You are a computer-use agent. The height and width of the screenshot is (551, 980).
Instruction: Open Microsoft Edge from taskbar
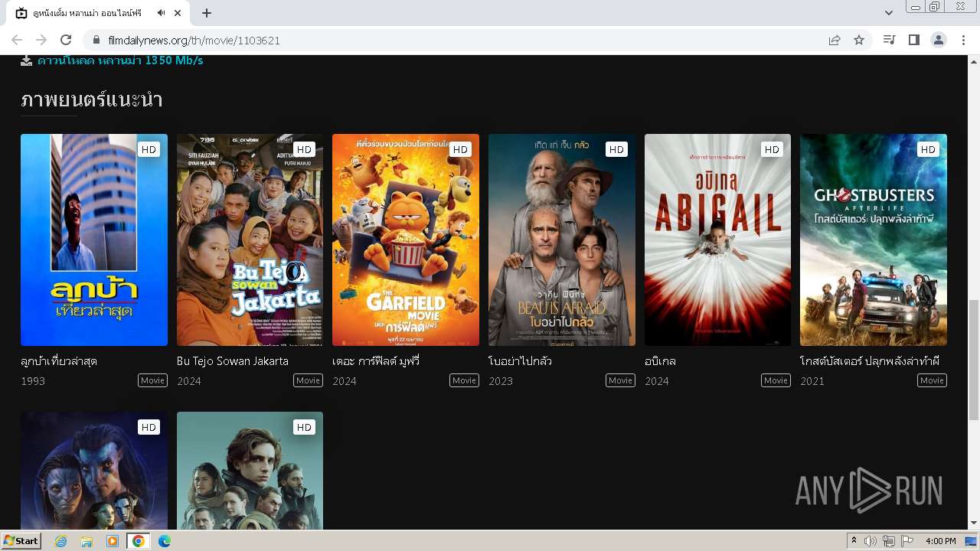164,541
